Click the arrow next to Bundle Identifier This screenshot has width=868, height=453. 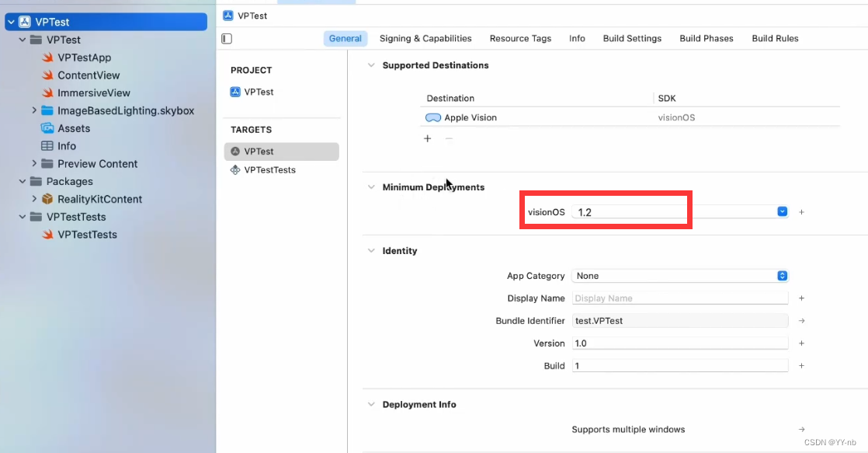coord(801,321)
